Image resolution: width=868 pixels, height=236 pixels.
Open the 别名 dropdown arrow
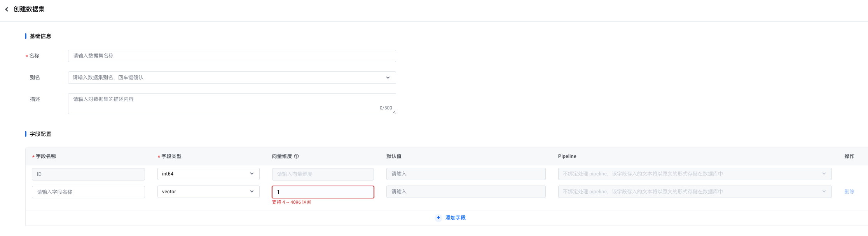(388, 78)
